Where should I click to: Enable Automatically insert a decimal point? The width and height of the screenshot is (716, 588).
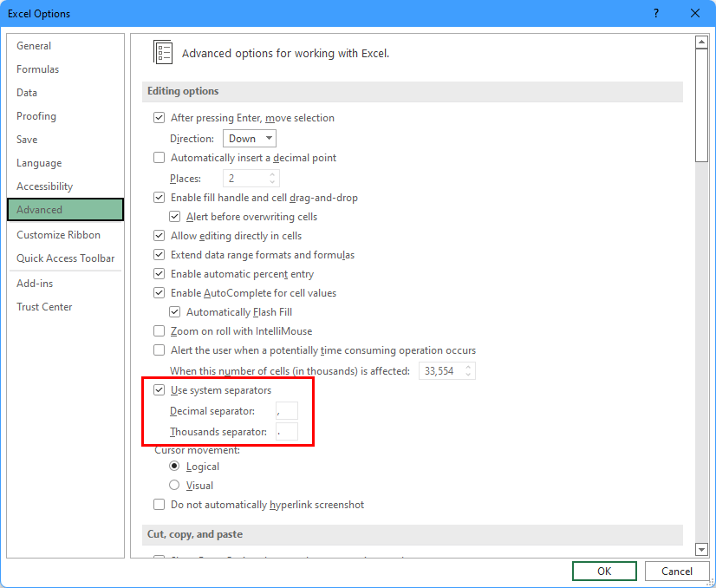click(x=159, y=158)
